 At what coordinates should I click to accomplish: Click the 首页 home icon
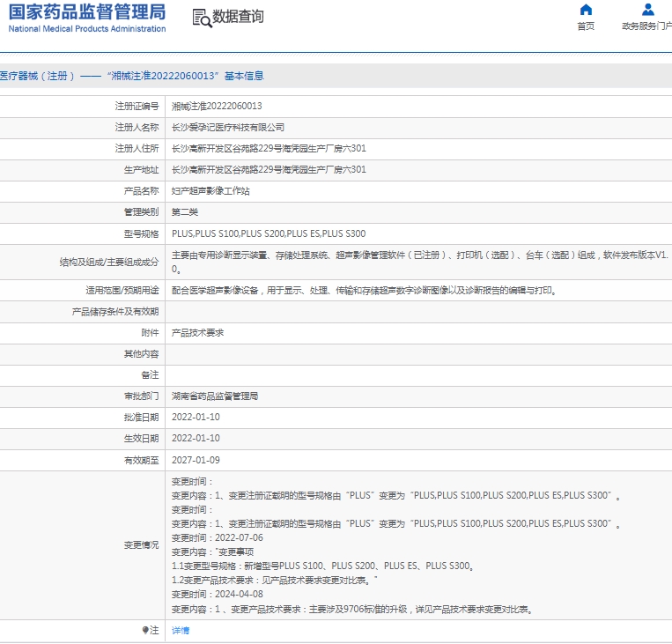pos(586,10)
